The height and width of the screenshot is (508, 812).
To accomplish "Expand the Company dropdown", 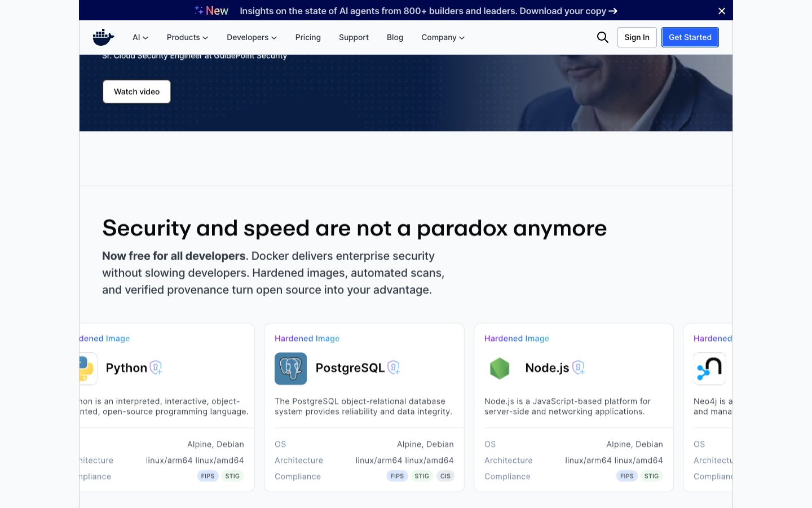I will pos(443,37).
